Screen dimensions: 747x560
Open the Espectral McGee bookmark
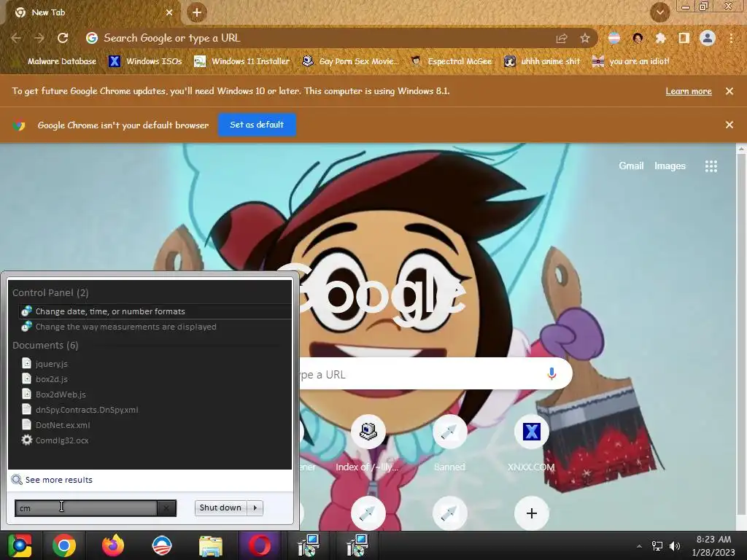pyautogui.click(x=452, y=61)
